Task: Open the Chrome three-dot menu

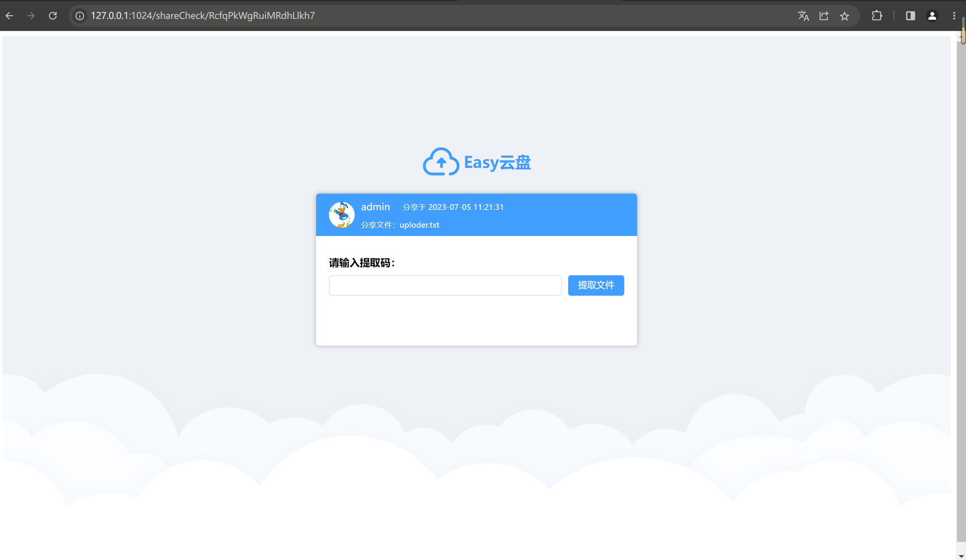Action: click(954, 16)
